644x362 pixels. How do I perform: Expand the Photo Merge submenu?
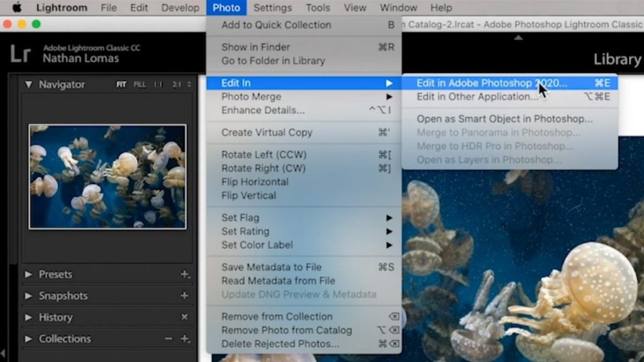click(304, 96)
